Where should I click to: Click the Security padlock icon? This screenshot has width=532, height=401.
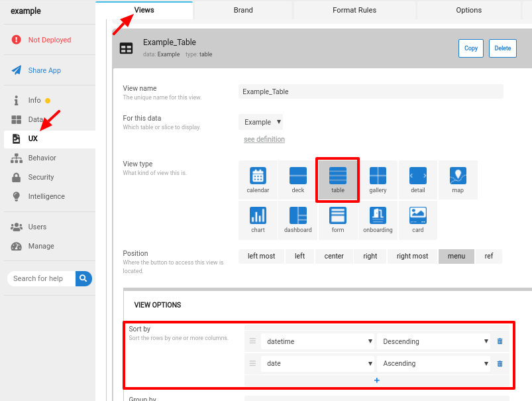pyautogui.click(x=17, y=177)
